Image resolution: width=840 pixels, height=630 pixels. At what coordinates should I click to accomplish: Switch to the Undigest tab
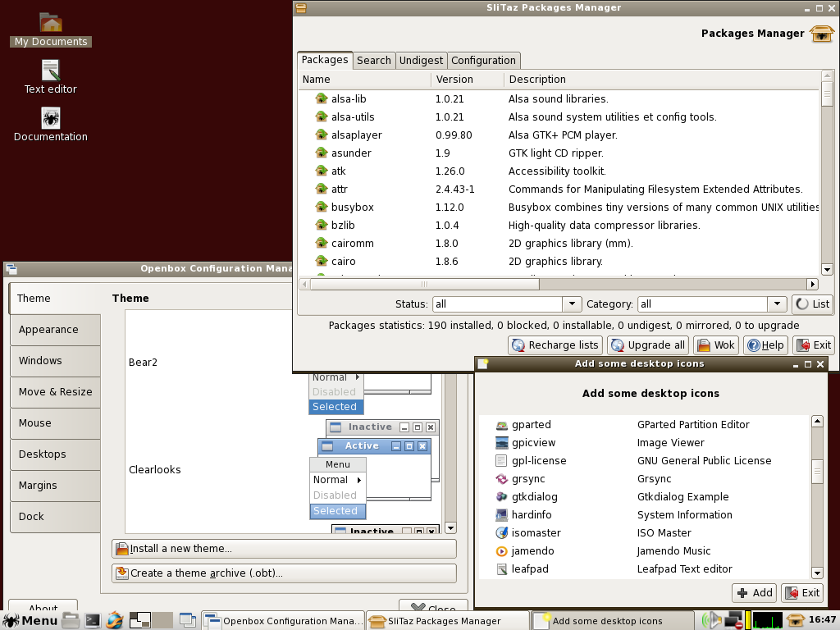click(x=421, y=61)
